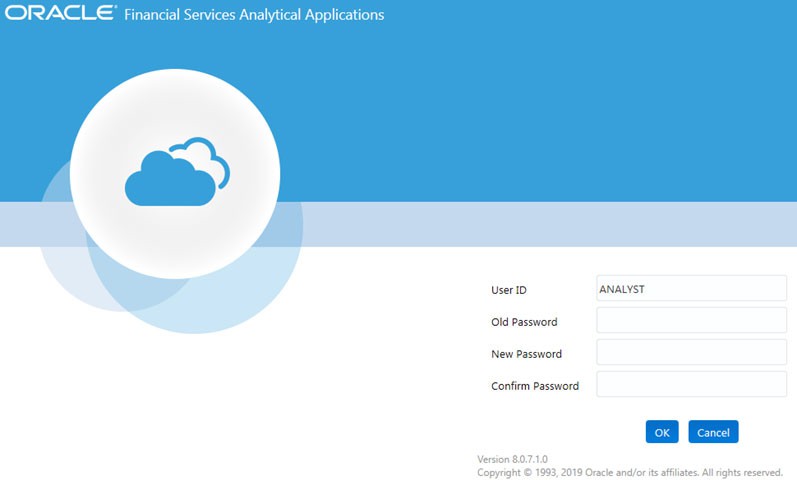The image size is (797, 480).
Task: Click the Financial Services Analytical Applications title
Action: 254,14
